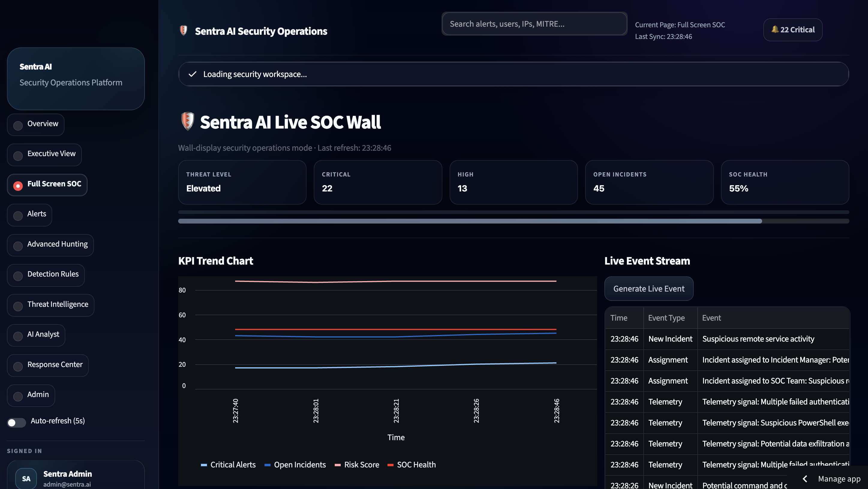868x489 pixels.
Task: Click the Event Type column header
Action: point(671,318)
